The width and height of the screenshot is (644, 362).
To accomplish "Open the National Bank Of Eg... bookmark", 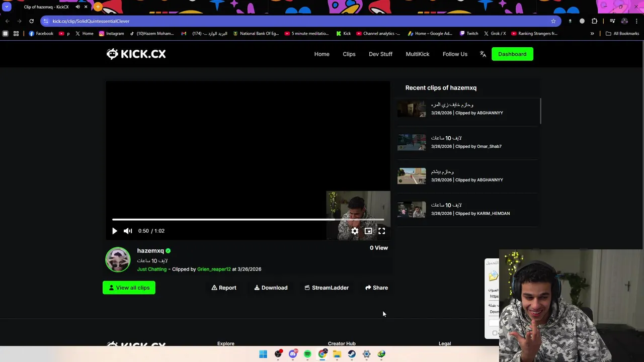I will [x=256, y=34].
